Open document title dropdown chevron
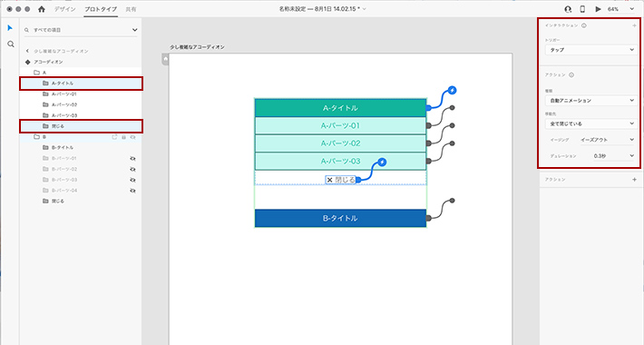This screenshot has height=345, width=644. pos(365,9)
